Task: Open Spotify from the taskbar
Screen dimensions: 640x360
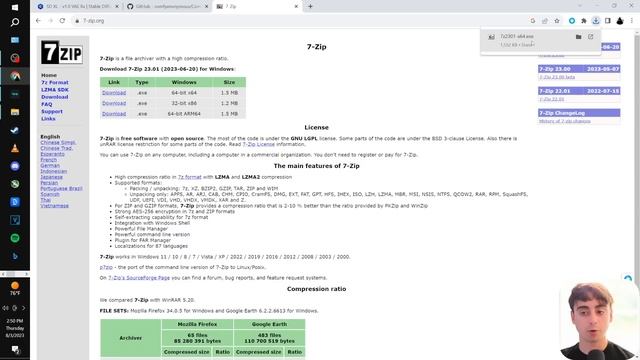Action: tap(15, 238)
